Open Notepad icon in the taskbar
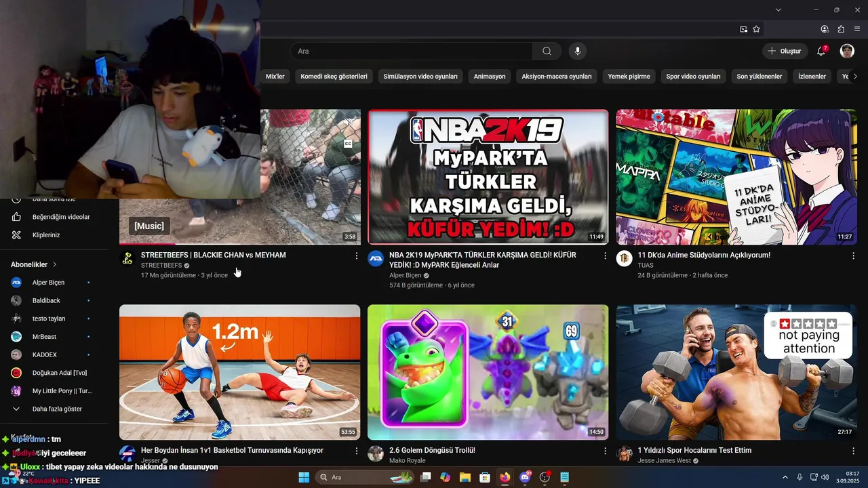 tap(564, 477)
